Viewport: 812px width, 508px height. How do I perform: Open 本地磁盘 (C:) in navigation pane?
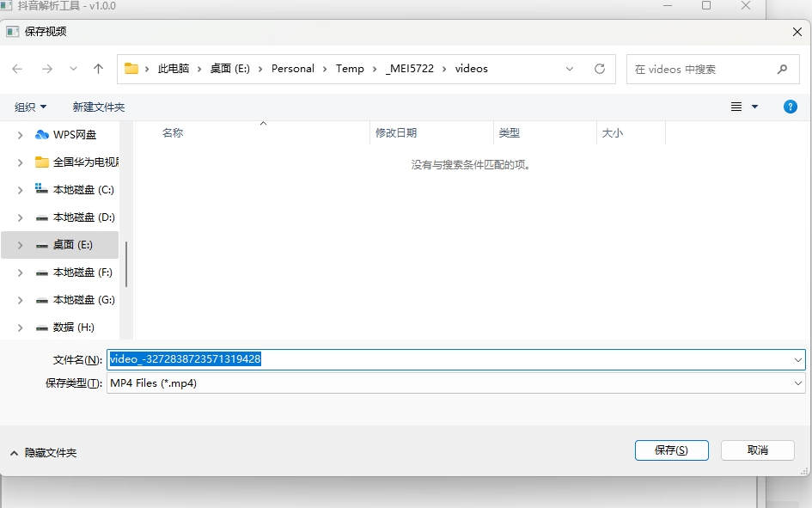[x=82, y=190]
